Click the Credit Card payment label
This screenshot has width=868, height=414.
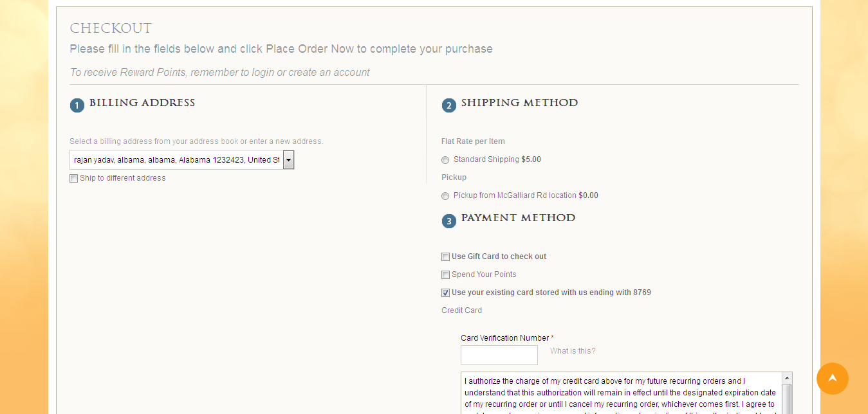461,310
